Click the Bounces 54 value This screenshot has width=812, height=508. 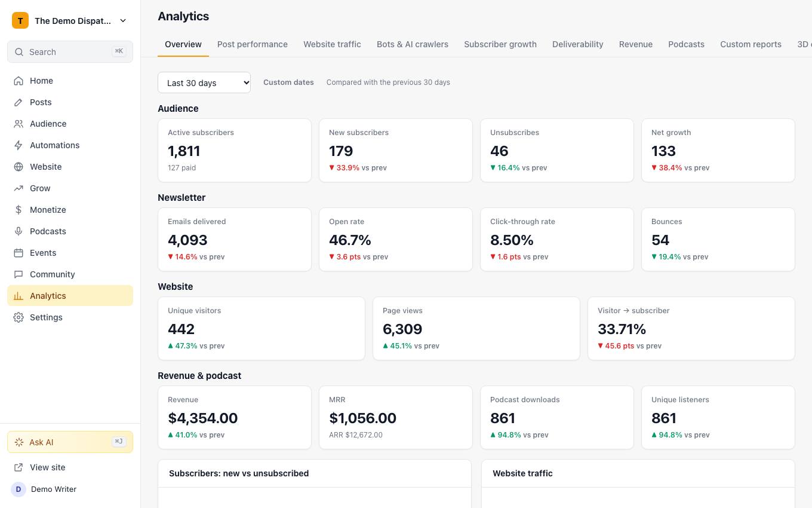pyautogui.click(x=660, y=240)
